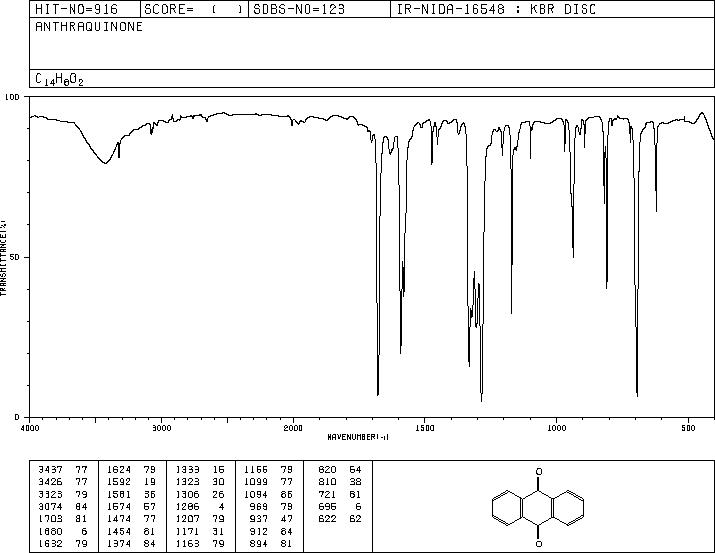Click transmittance value 38 beside 810

pos(355,482)
